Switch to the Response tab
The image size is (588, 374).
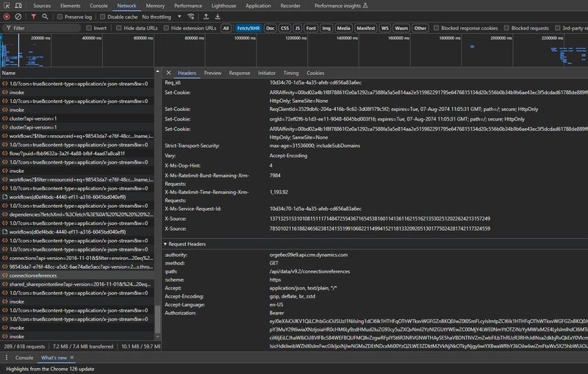click(x=239, y=73)
